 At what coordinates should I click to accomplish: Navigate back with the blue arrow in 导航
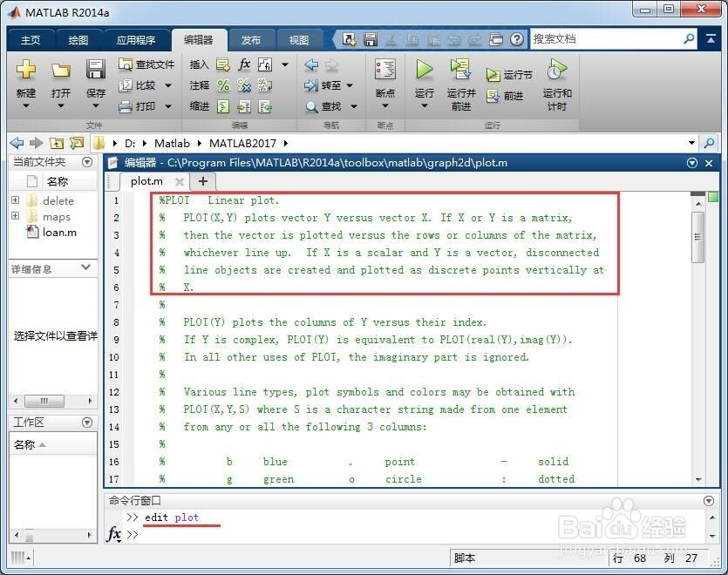click(311, 64)
